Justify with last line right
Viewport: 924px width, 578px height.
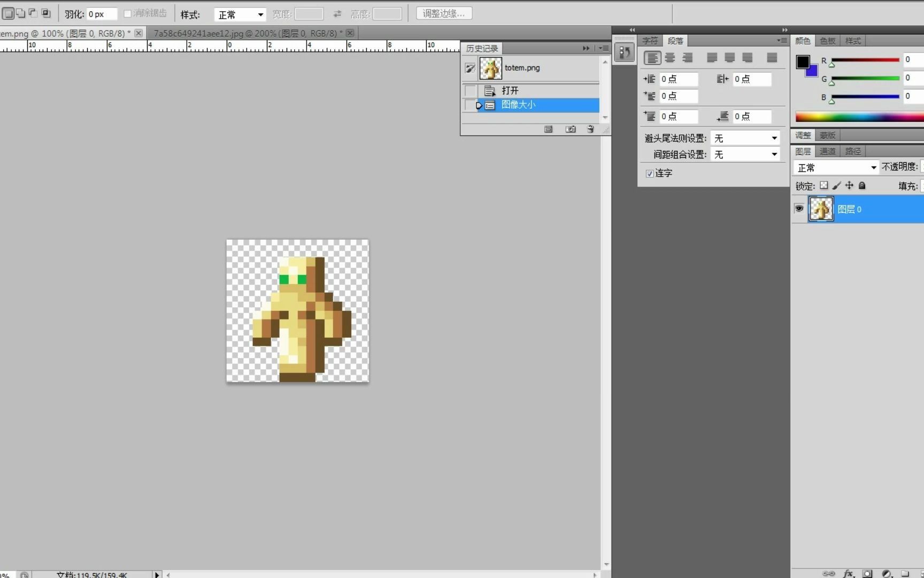[748, 58]
